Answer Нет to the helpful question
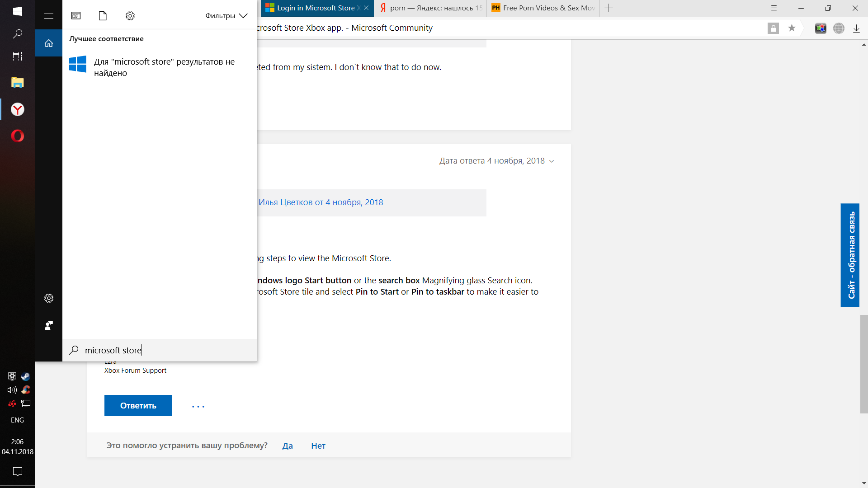 pyautogui.click(x=318, y=446)
